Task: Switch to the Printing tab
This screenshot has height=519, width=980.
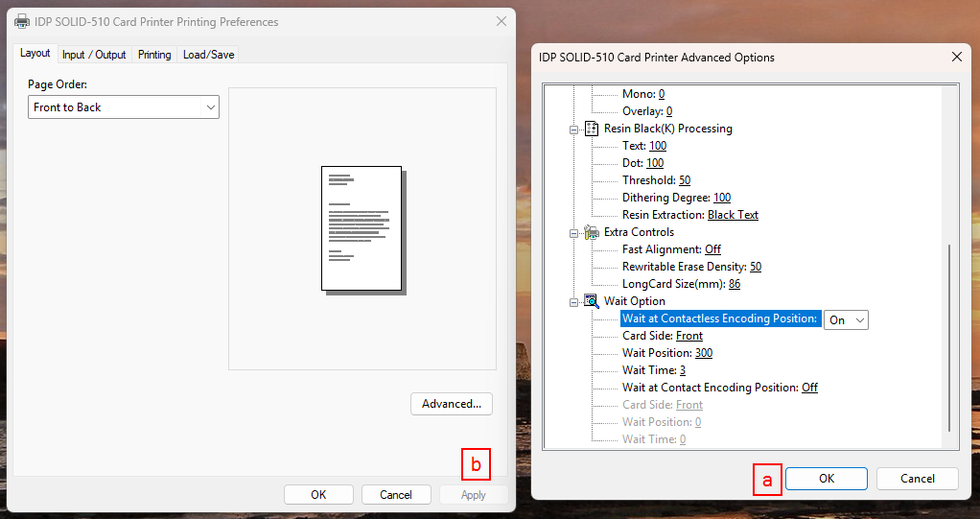Action: (154, 55)
